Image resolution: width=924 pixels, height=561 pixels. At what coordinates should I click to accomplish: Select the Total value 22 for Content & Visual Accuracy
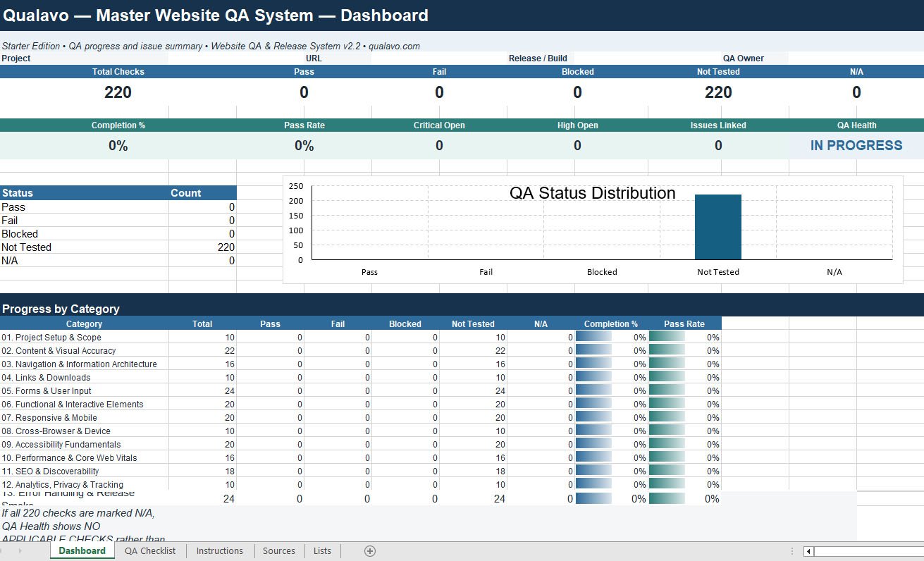point(202,351)
